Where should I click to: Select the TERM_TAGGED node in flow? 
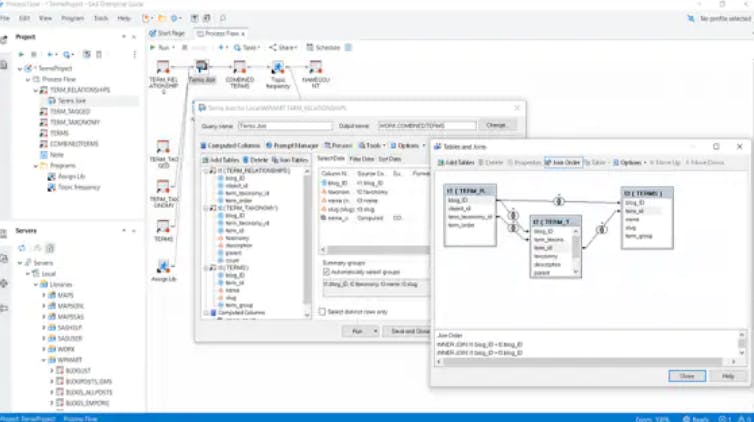click(x=163, y=147)
